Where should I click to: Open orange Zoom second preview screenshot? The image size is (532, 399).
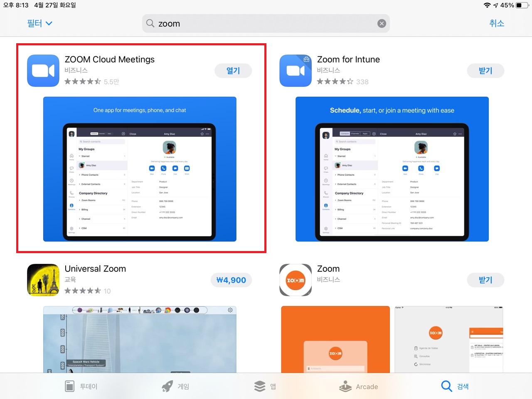(x=449, y=340)
